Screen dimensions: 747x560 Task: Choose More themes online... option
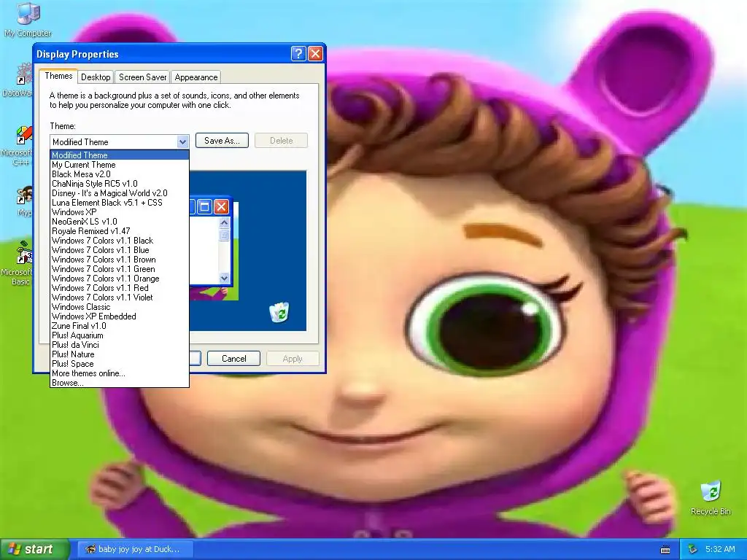coord(120,373)
